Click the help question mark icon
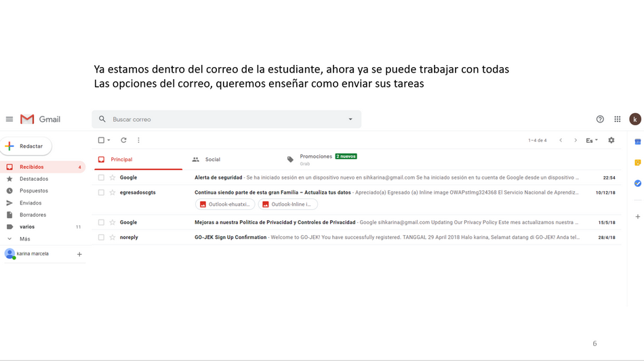The image size is (644, 361). (x=600, y=119)
